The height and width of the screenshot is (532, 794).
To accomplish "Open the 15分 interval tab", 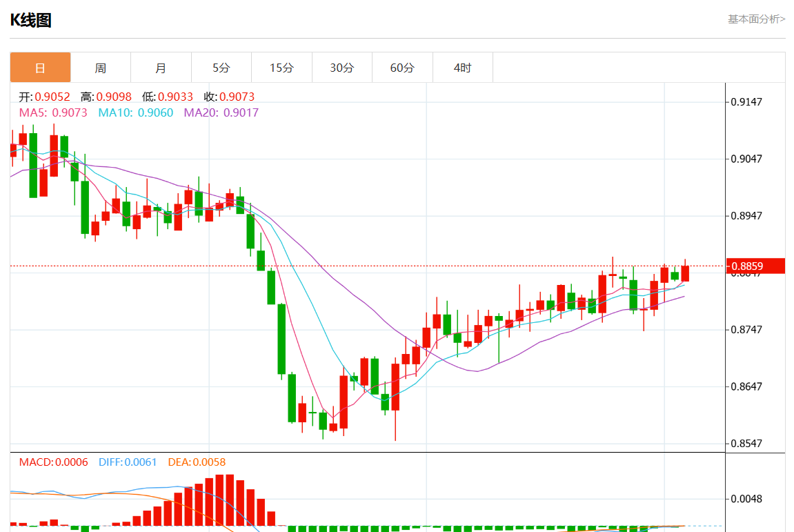I will pos(281,68).
